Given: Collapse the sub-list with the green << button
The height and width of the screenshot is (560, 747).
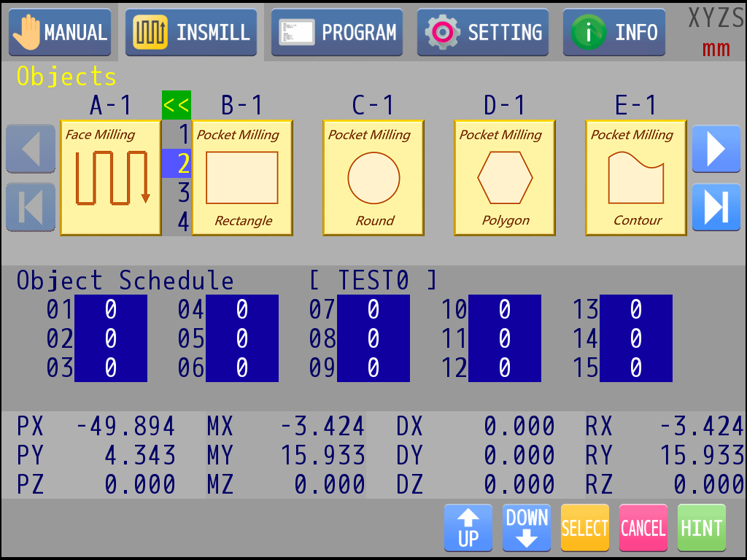Looking at the screenshot, I should [x=176, y=106].
